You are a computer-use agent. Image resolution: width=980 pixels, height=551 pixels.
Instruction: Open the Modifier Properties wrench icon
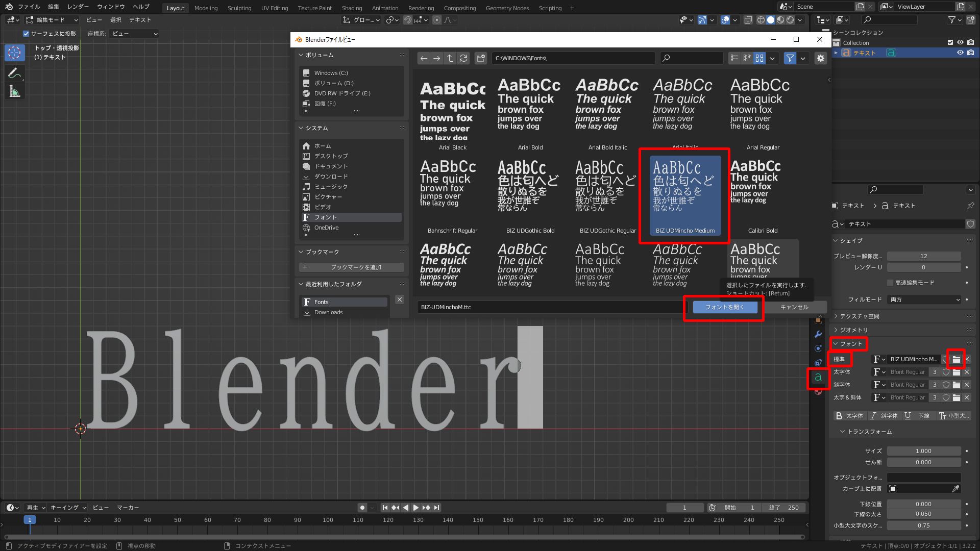[x=818, y=334]
